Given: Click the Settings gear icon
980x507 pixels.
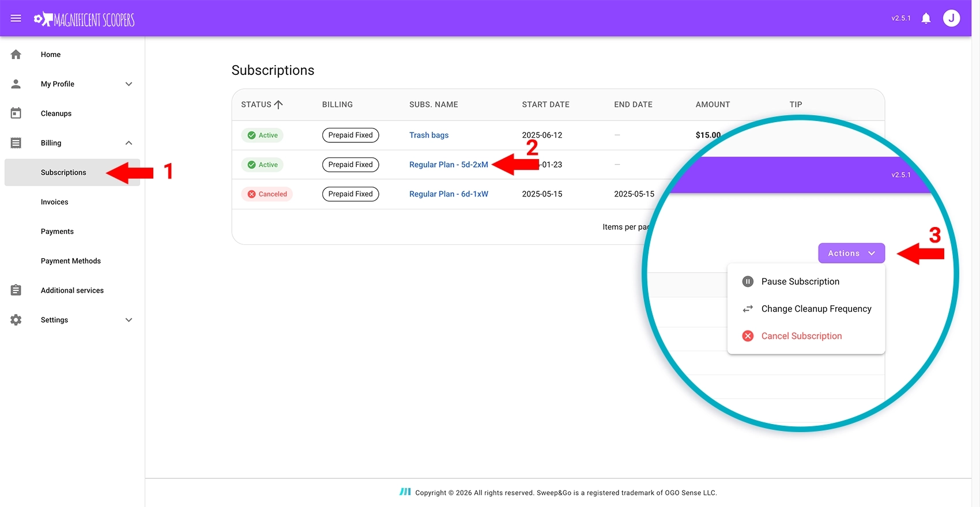Looking at the screenshot, I should 16,320.
